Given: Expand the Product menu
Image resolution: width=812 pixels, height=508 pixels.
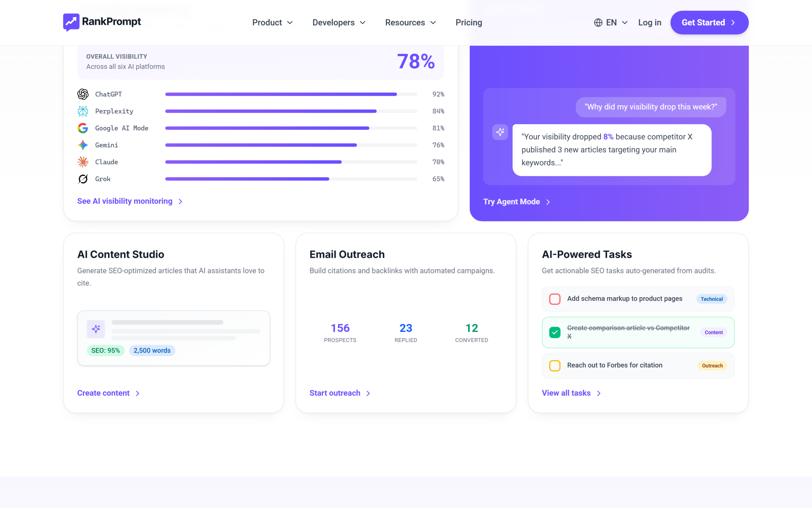Looking at the screenshot, I should 272,23.
